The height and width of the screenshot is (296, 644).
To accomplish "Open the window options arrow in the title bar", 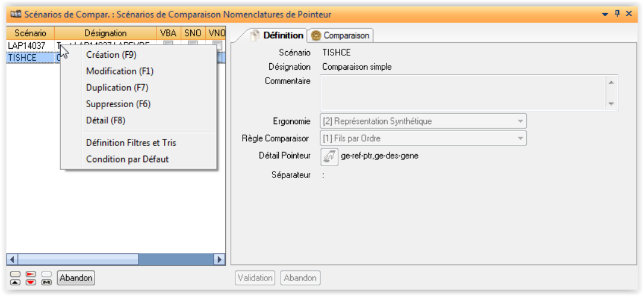I will pyautogui.click(x=605, y=14).
